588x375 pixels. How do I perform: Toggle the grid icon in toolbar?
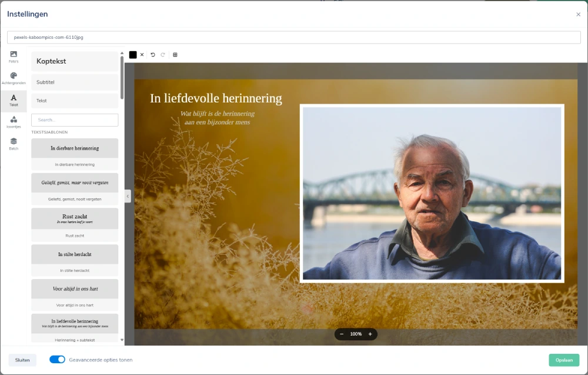click(175, 55)
